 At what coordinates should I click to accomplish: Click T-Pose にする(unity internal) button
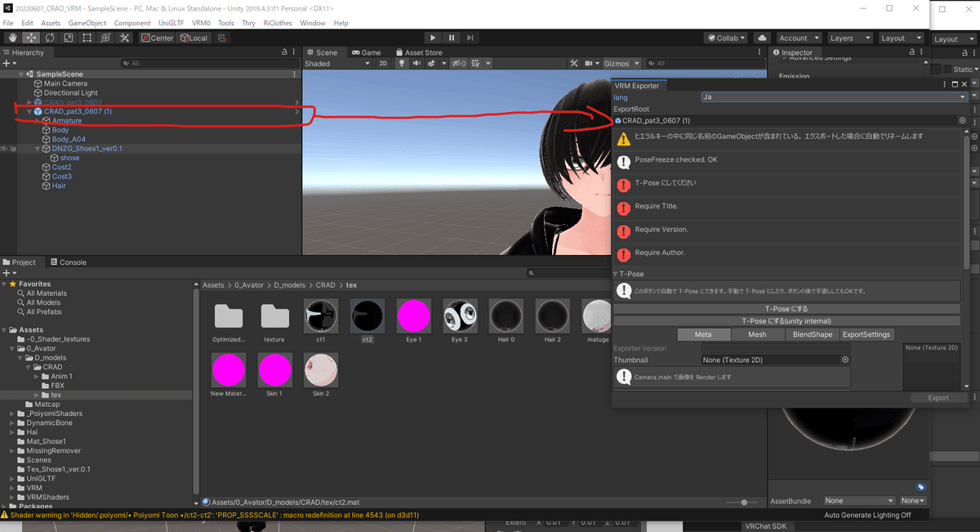click(x=786, y=321)
